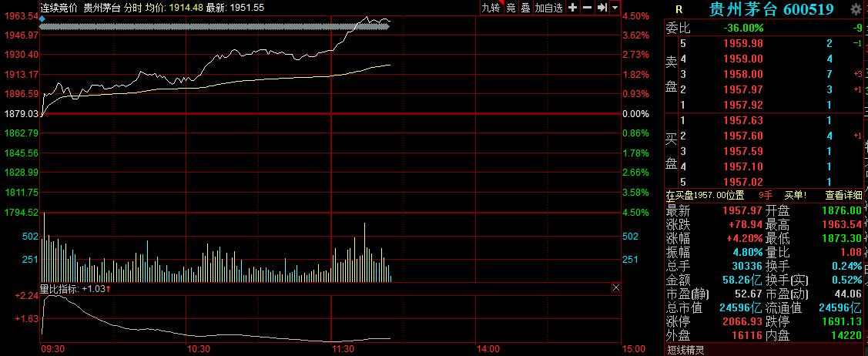Image resolution: width=868 pixels, height=356 pixels.
Task: Click the 内盘 value 14220
Action: coord(847,335)
